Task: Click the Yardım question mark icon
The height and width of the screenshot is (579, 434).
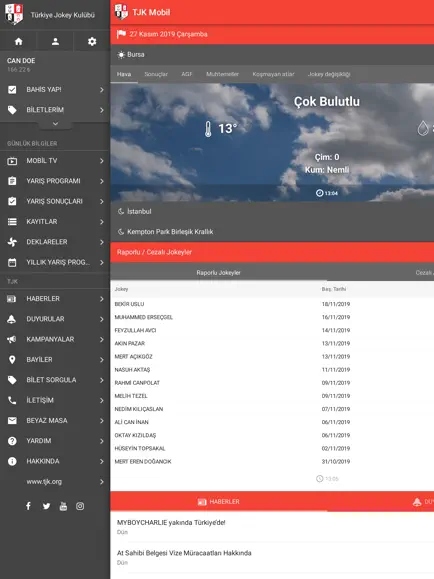Action: 12,441
